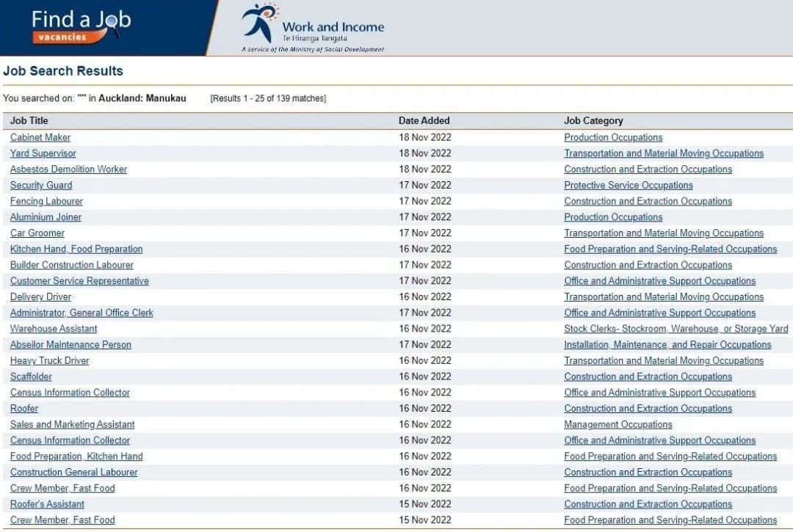This screenshot has height=532, width=793.
Task: Click 17 Nov 2022 date in Security Guard row
Action: point(425,186)
